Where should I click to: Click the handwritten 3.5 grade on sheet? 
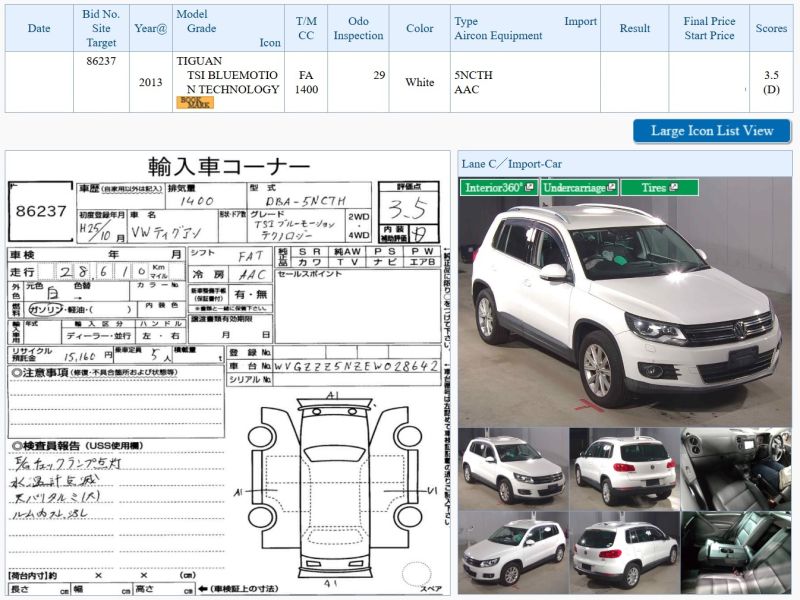(408, 209)
